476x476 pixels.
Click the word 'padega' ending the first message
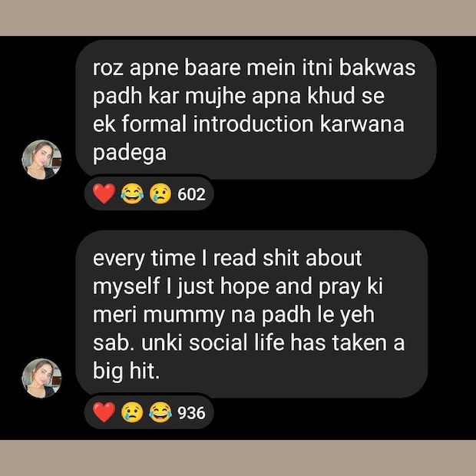tap(130, 154)
